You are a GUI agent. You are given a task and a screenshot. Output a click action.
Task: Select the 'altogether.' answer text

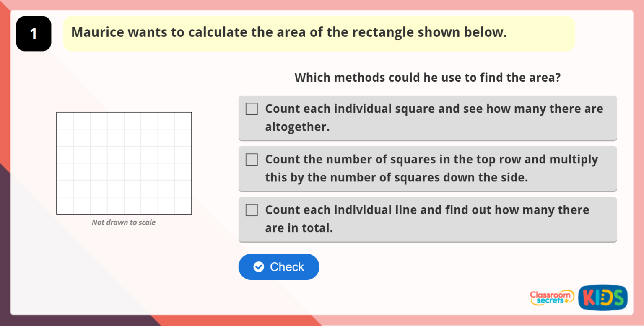(297, 127)
